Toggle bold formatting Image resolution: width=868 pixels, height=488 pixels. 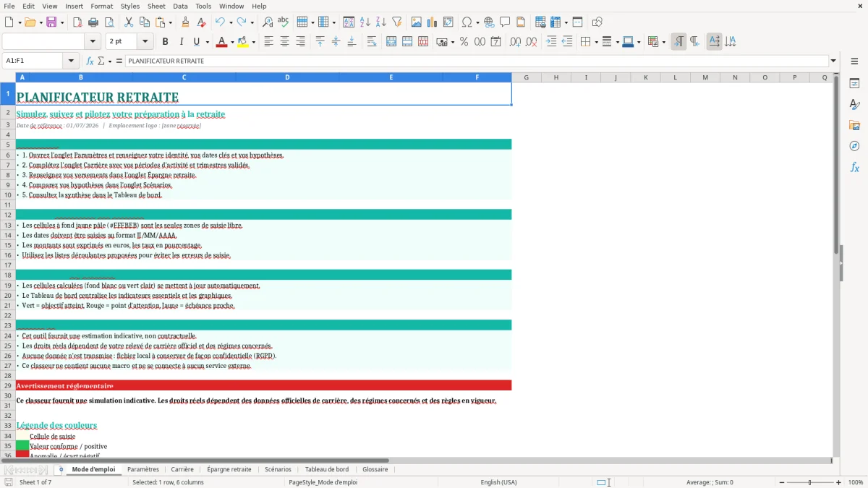166,42
